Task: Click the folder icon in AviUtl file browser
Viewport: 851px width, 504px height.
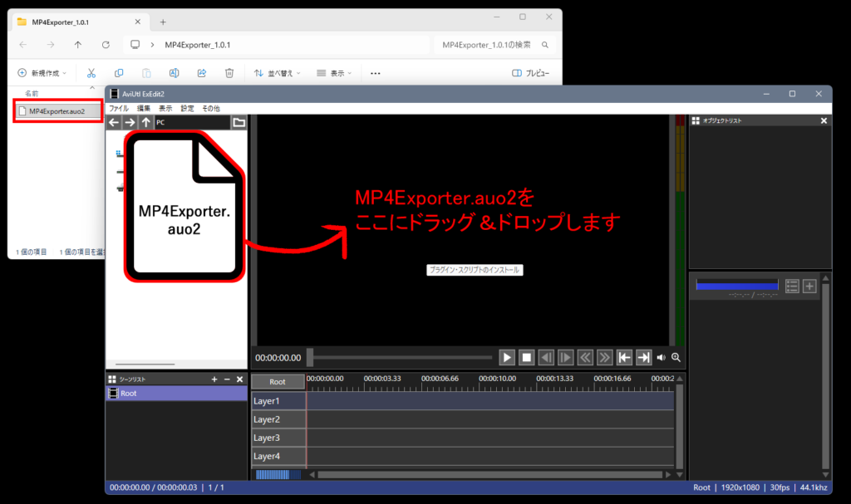Action: click(239, 123)
